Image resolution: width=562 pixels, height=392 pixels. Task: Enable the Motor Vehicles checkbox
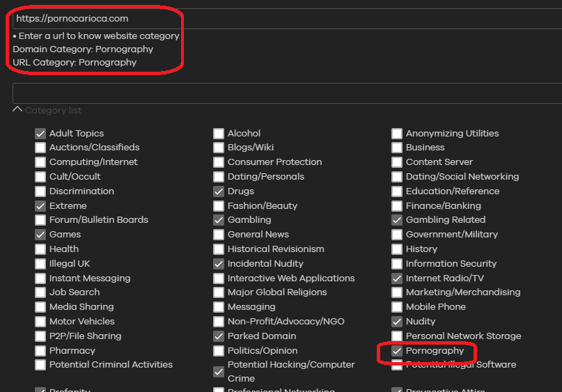[x=40, y=322]
